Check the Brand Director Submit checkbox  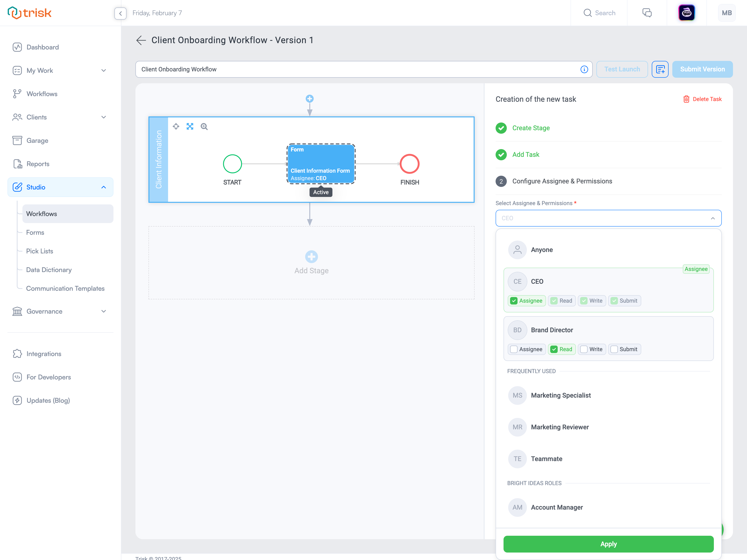click(614, 349)
